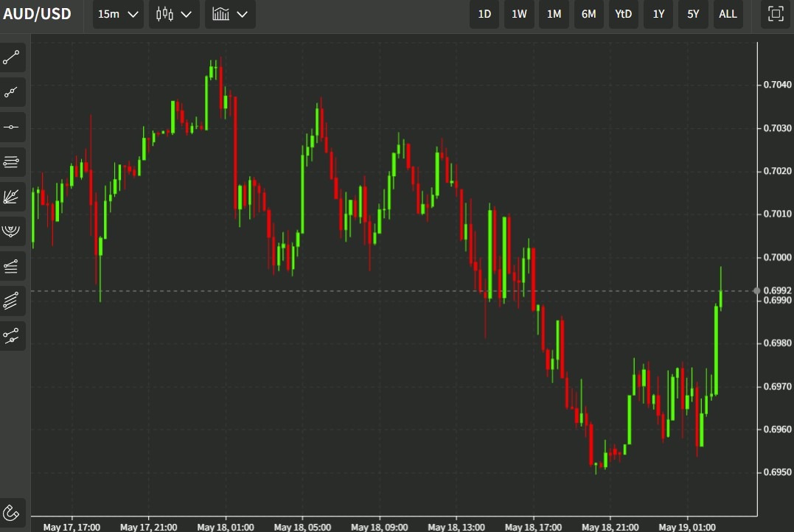Expand the indicators dropdown menu
794x532 pixels.
[x=229, y=14]
